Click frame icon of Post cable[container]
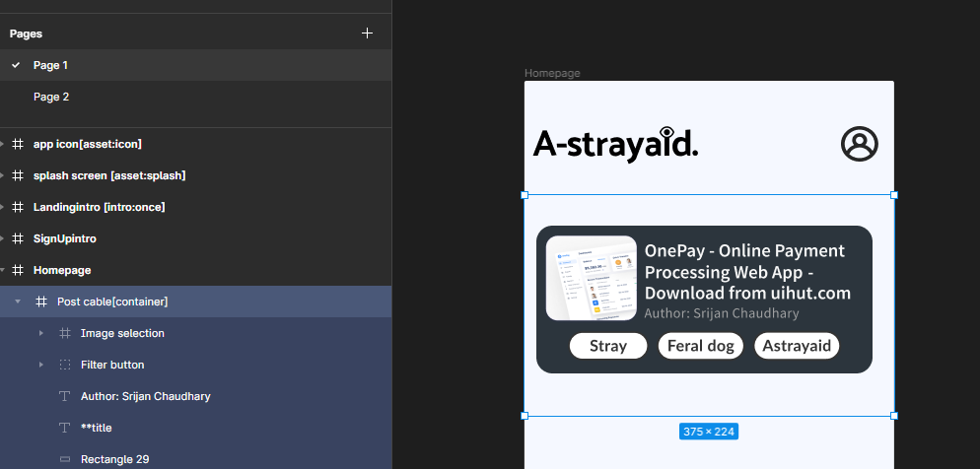Viewport: 980px width, 469px height. pyautogui.click(x=41, y=301)
